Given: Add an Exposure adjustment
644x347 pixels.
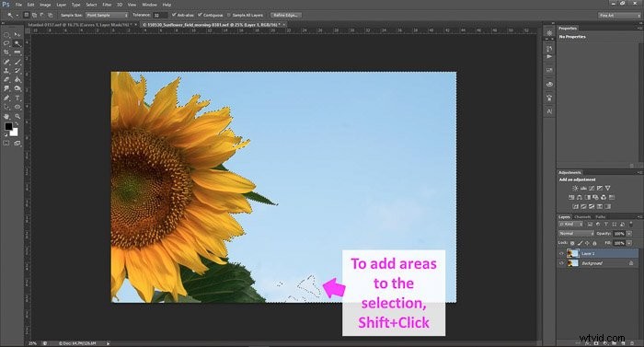Looking at the screenshot, I should (x=600, y=188).
